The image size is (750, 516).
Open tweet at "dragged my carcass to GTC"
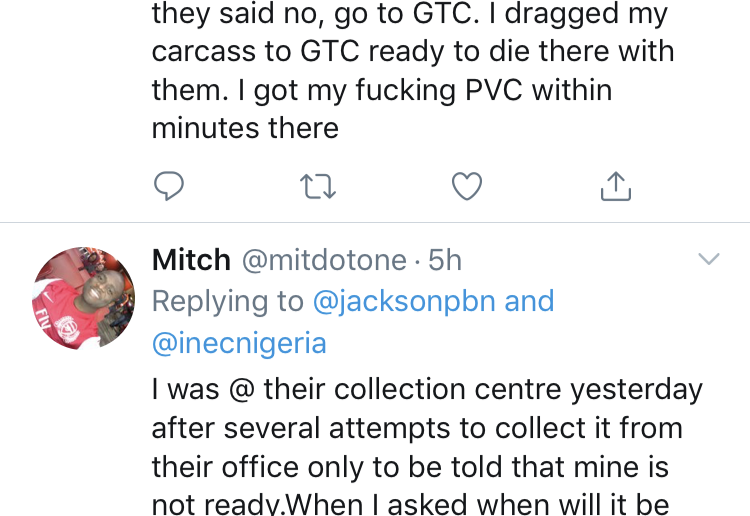coord(413,51)
